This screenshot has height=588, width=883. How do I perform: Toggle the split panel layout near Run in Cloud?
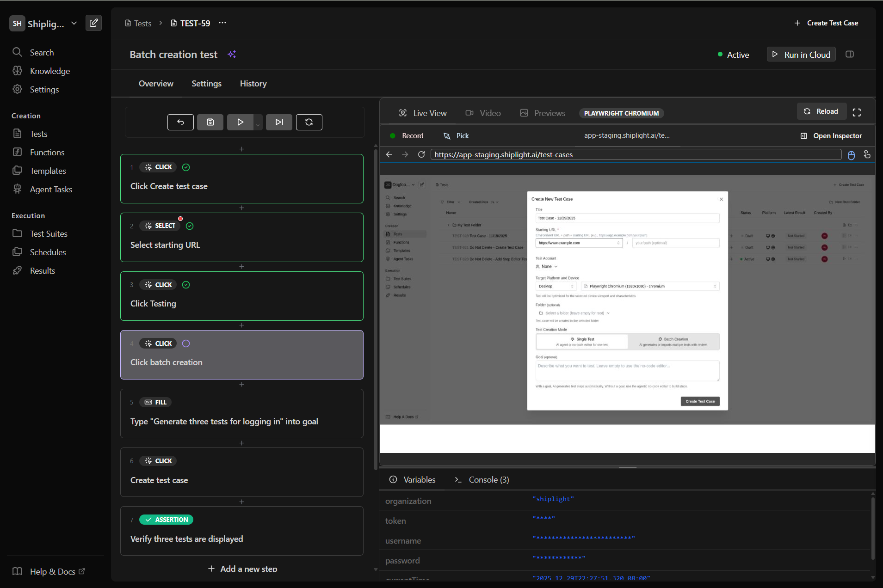click(x=849, y=54)
